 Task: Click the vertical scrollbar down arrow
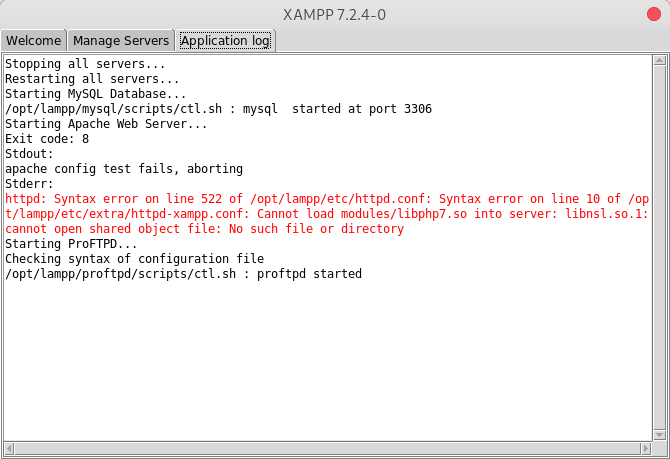pos(659,435)
